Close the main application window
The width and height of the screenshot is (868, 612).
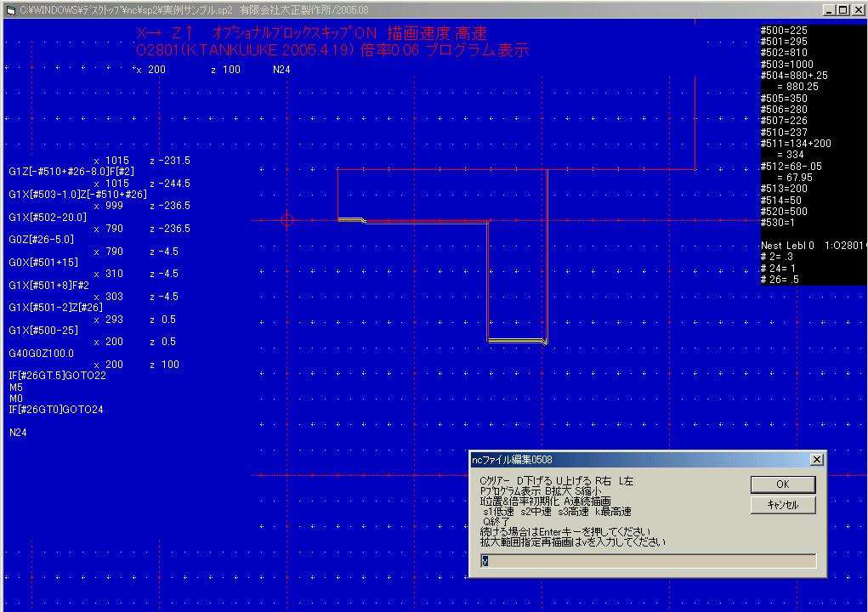pyautogui.click(x=857, y=9)
